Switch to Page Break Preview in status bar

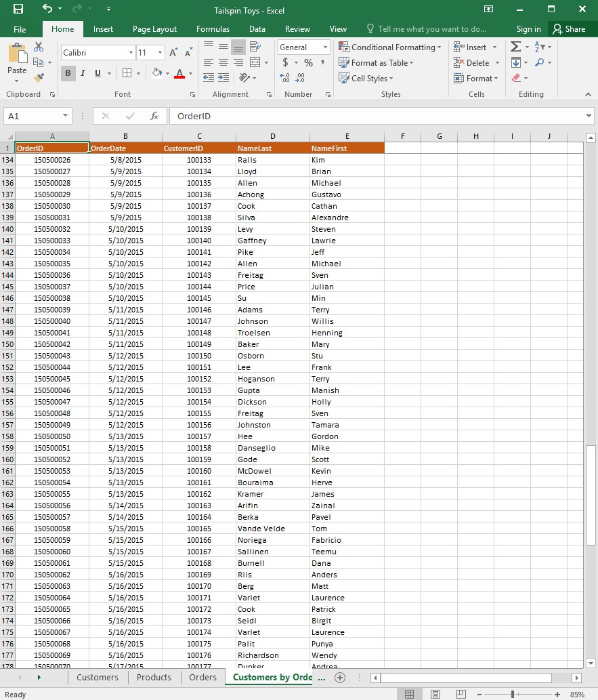(x=461, y=694)
